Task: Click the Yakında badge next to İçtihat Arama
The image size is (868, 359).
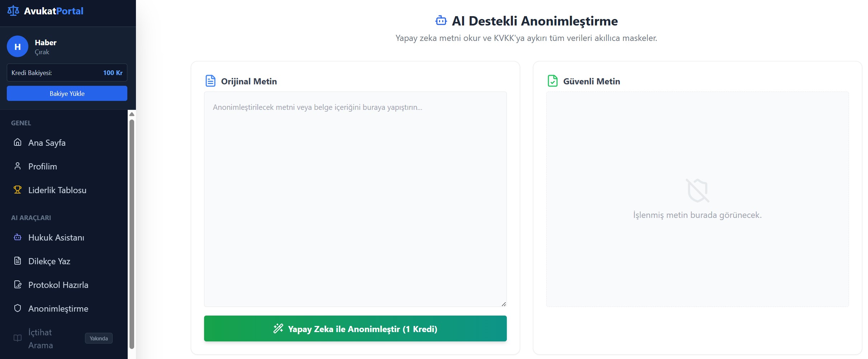Action: coord(99,338)
